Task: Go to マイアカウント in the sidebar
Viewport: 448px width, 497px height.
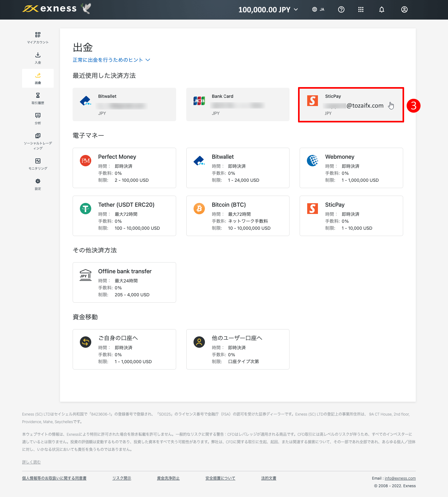Action: (38, 38)
